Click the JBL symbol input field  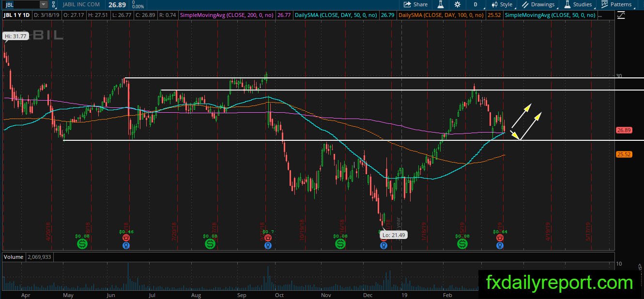coord(21,4)
